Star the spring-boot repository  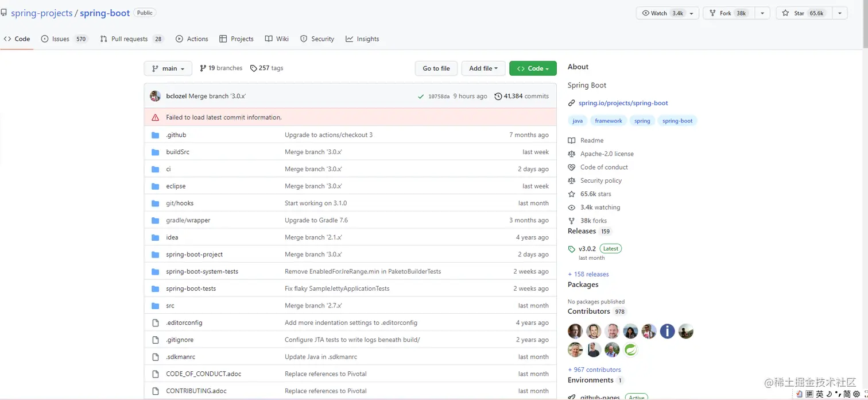pos(803,13)
